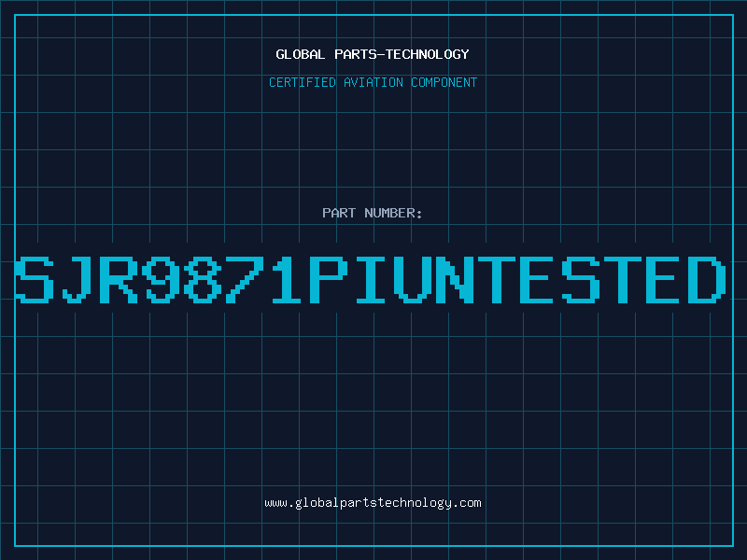This screenshot has height=560, width=747.
Task: Select the CERTIFIED AVIATION COMPONENT subtitle
Action: click(x=373, y=82)
